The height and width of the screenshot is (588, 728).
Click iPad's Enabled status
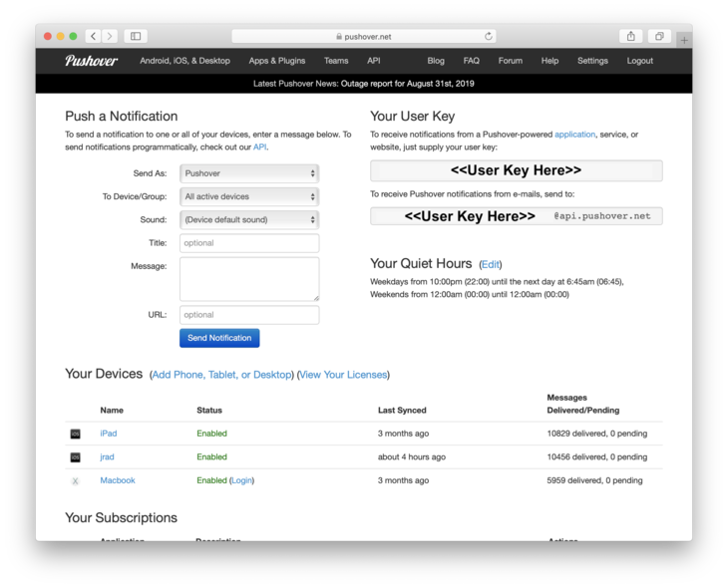(211, 434)
